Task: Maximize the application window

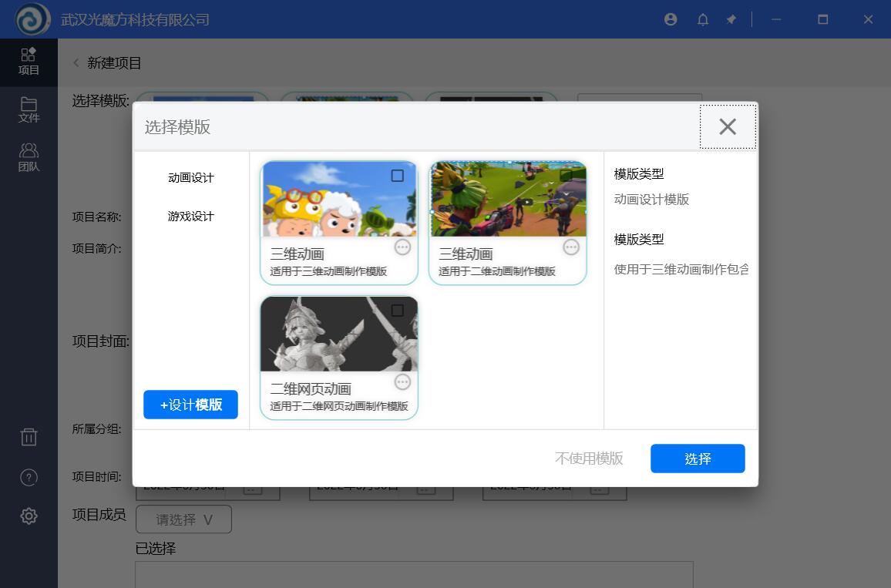Action: click(x=823, y=19)
